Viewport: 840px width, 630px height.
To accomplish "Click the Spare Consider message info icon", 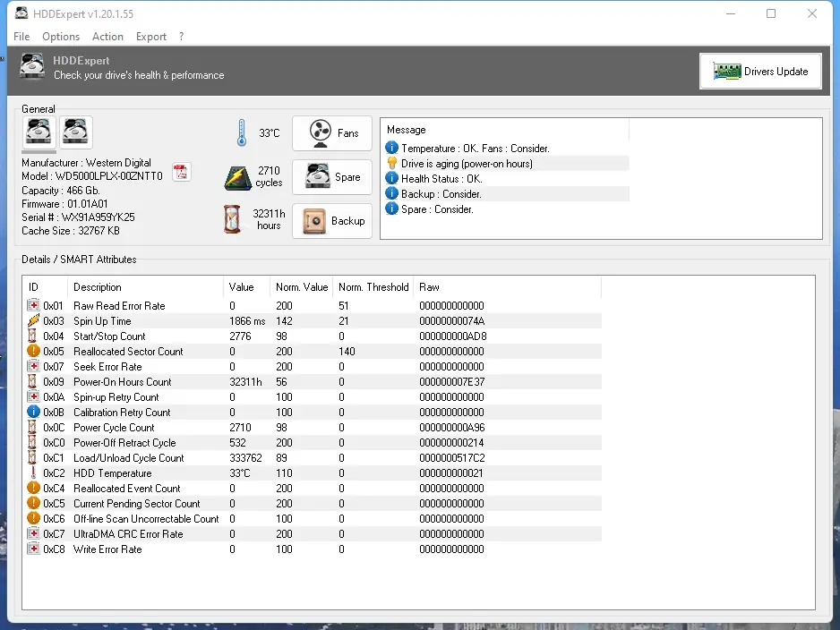I will point(391,209).
